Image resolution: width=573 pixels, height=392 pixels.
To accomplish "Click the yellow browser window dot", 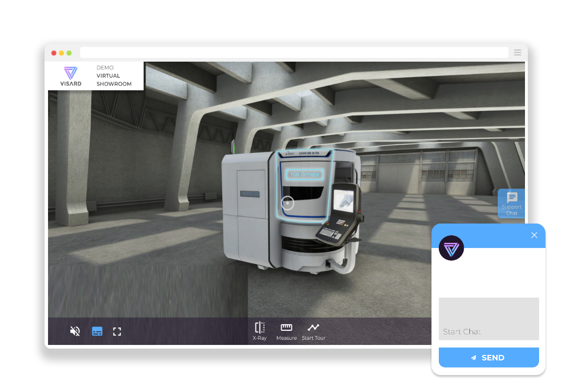I will coord(62,53).
